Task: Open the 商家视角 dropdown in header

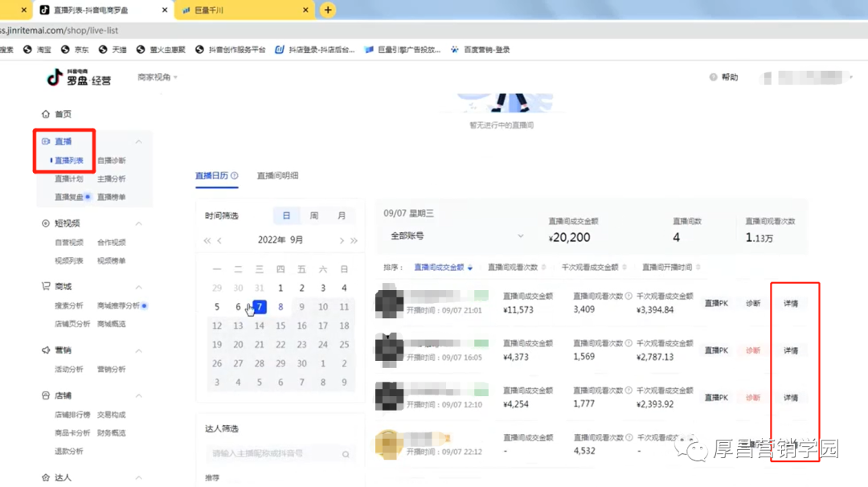Action: point(158,77)
